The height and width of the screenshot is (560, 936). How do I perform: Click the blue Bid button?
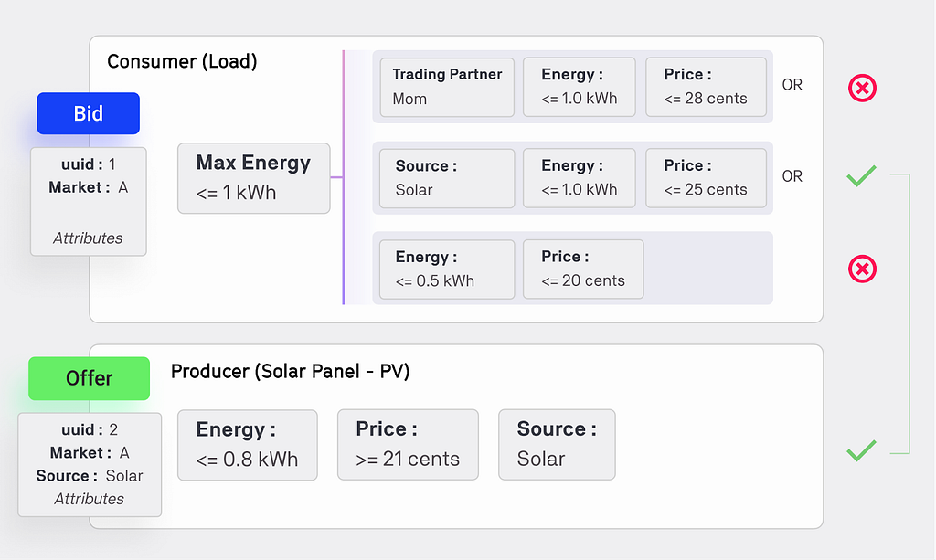click(x=89, y=113)
